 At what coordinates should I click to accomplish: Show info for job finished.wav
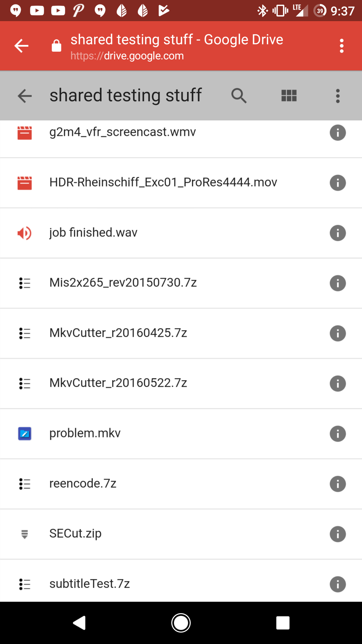[x=338, y=233]
